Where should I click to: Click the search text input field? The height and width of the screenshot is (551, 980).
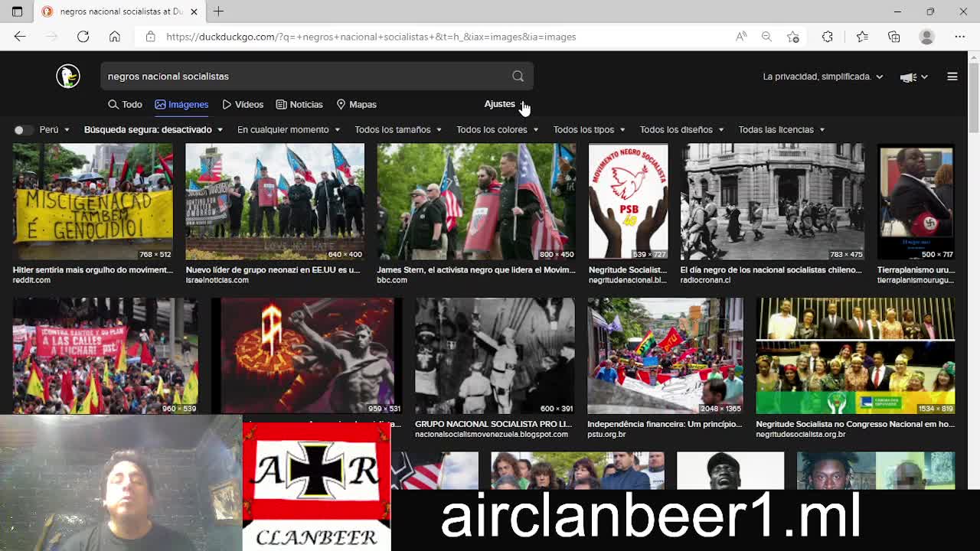[306, 77]
